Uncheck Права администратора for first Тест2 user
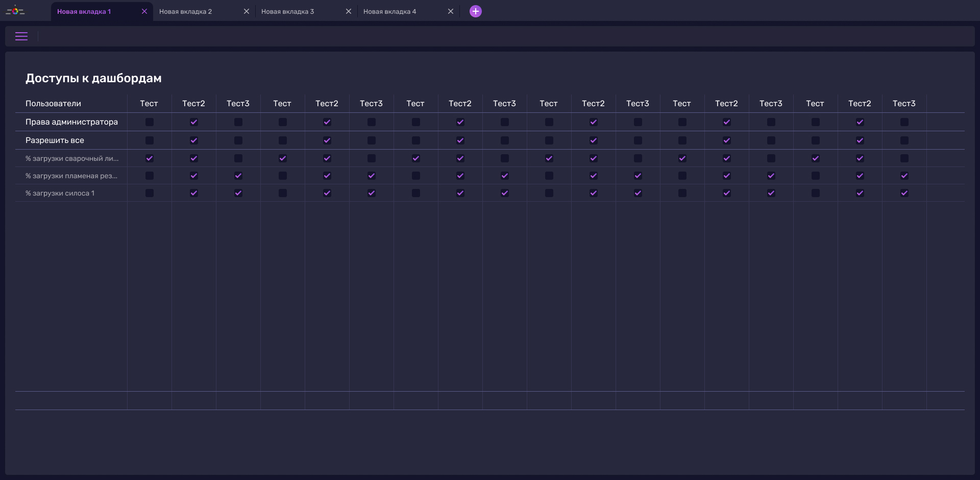Viewport: 980px width, 480px height. click(x=194, y=122)
